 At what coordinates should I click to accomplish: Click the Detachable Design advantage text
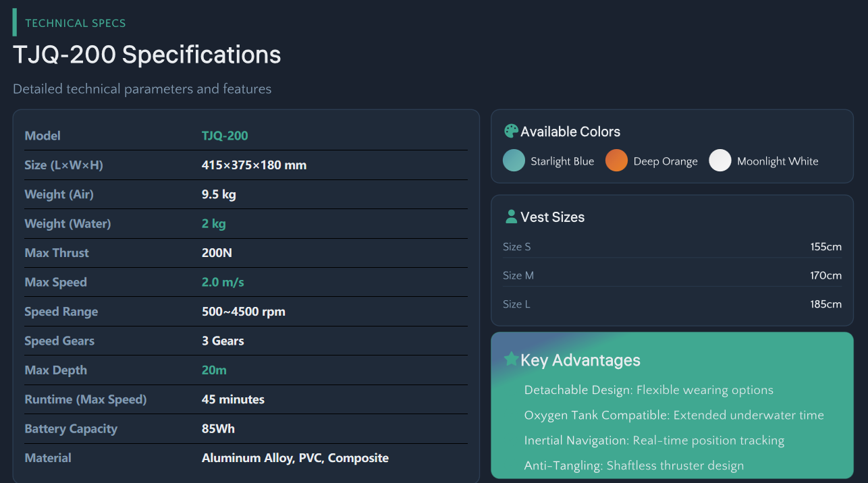coord(648,390)
